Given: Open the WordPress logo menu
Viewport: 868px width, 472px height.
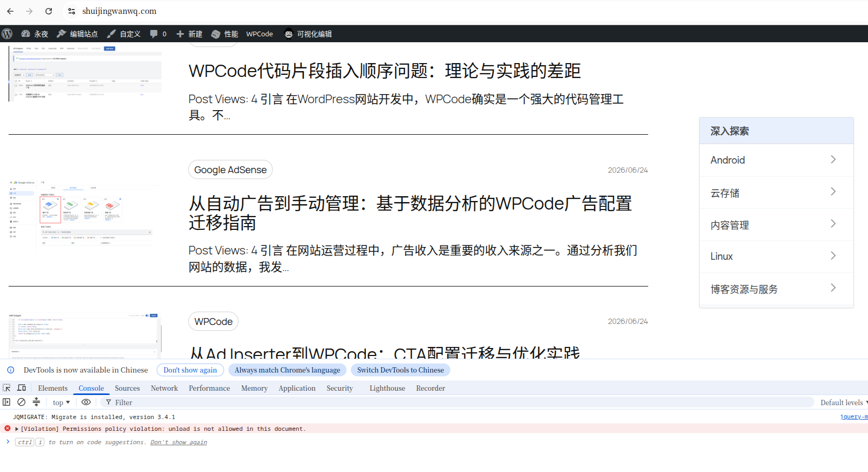Looking at the screenshot, I should (7, 34).
